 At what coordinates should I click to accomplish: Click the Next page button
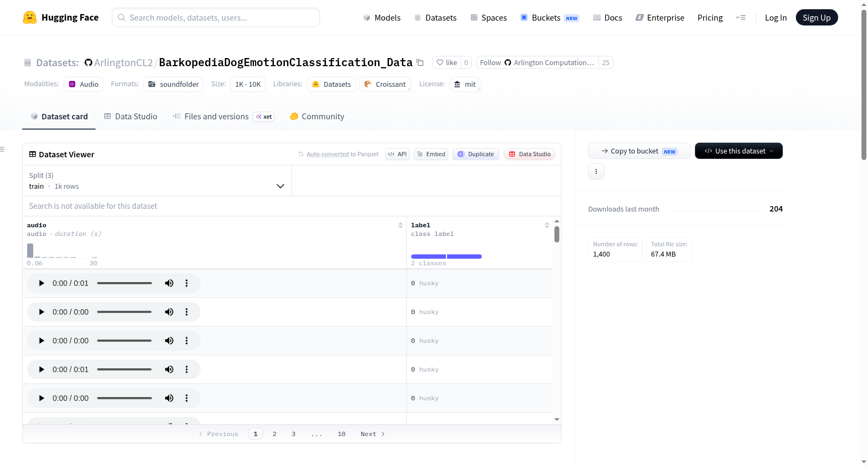tap(373, 434)
